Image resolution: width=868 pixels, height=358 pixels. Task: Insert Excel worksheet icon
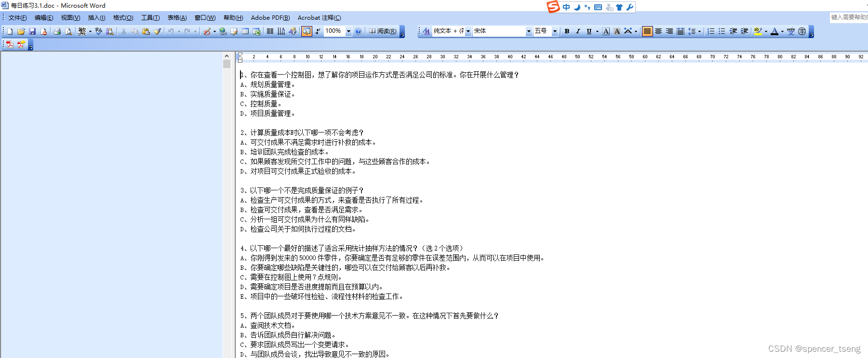[256, 31]
